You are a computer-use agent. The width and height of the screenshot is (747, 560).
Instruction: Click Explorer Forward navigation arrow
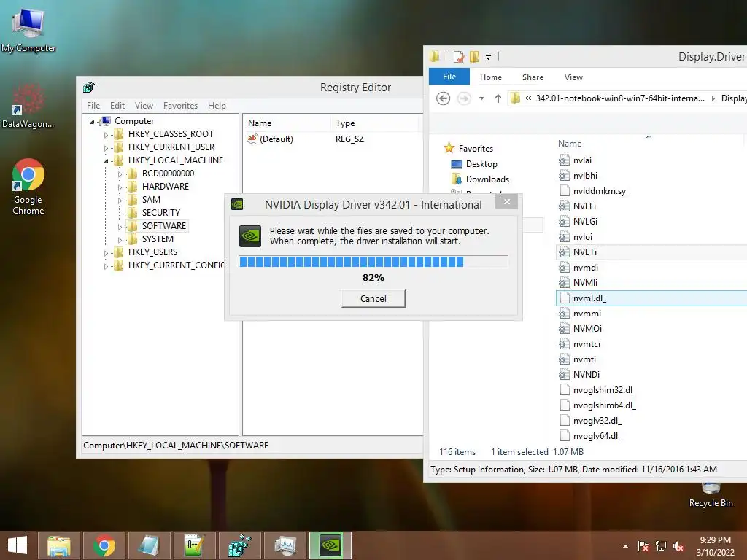tap(464, 98)
